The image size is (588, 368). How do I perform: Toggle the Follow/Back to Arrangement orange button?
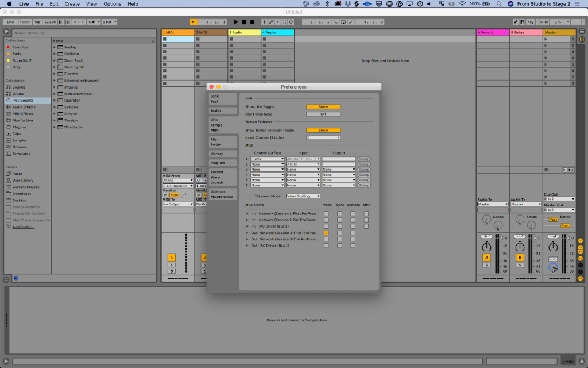pyautogui.click(x=194, y=22)
